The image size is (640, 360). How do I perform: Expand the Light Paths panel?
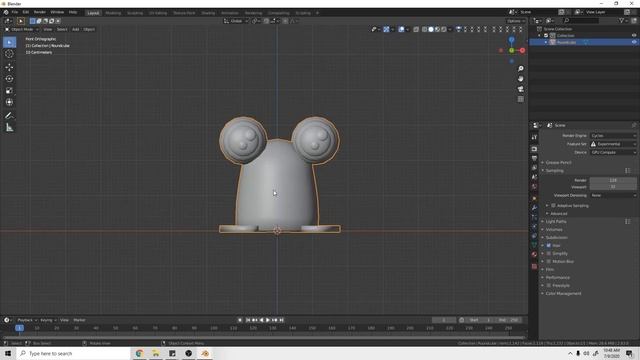[x=556, y=222]
